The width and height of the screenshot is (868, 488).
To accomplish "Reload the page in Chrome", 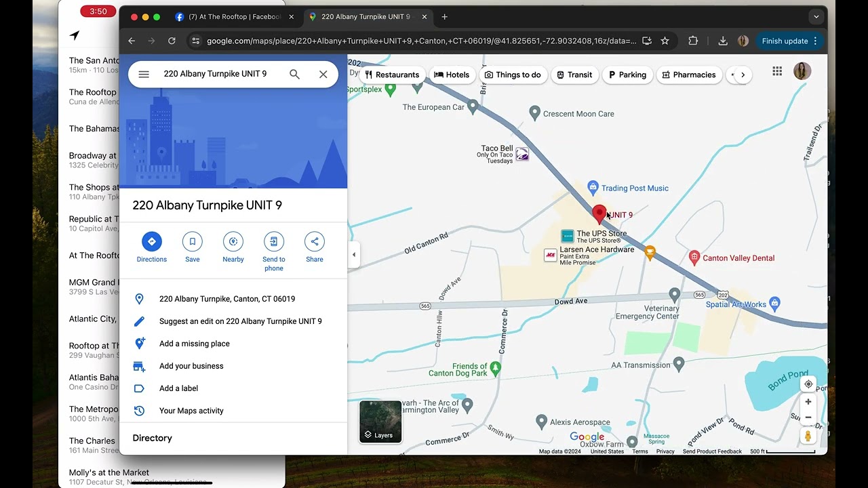I will pyautogui.click(x=172, y=41).
